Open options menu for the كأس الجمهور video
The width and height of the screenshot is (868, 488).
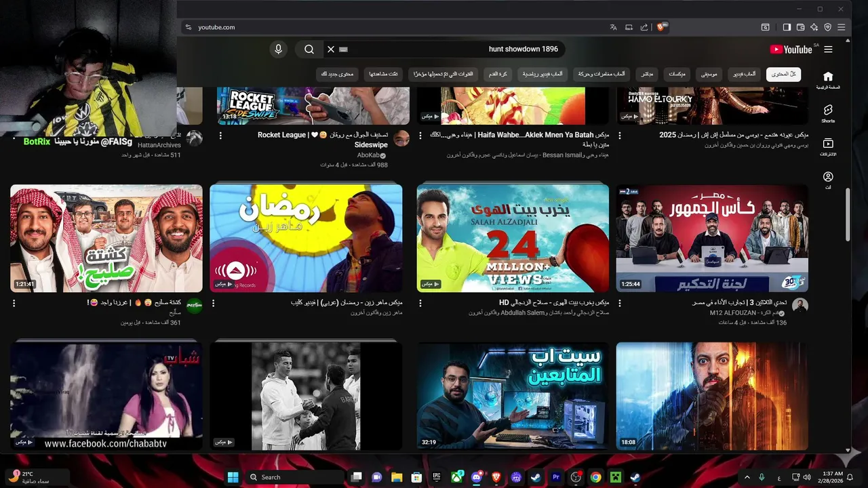[x=619, y=303]
